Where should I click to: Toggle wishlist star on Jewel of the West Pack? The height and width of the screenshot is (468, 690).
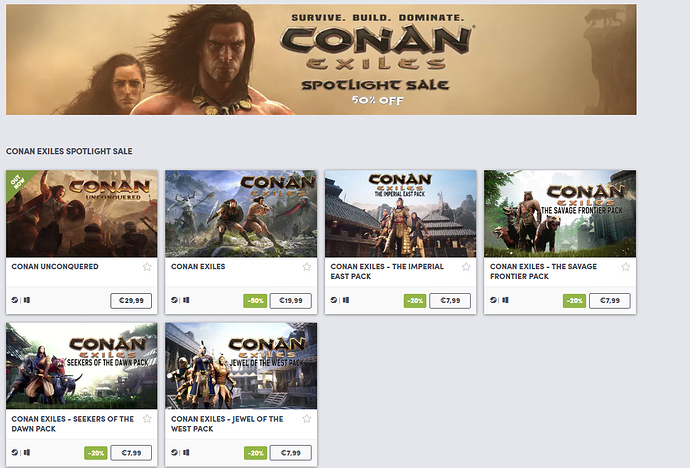307,419
